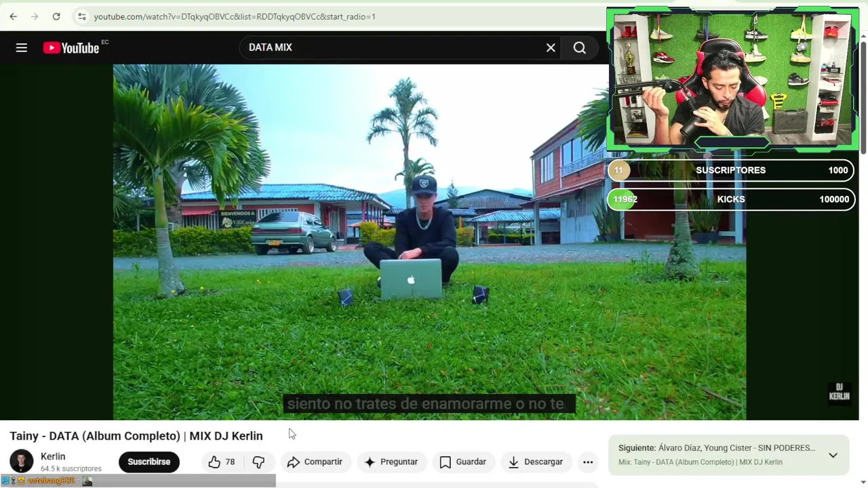This screenshot has height=488, width=868.
Task: Like the video with thumbs up
Action: tap(222, 462)
